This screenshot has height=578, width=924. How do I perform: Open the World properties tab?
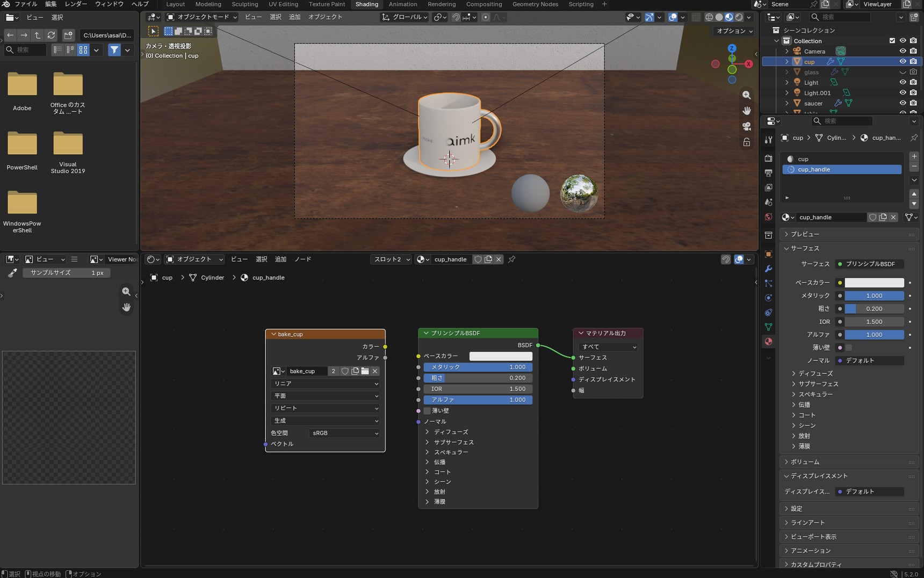(769, 217)
